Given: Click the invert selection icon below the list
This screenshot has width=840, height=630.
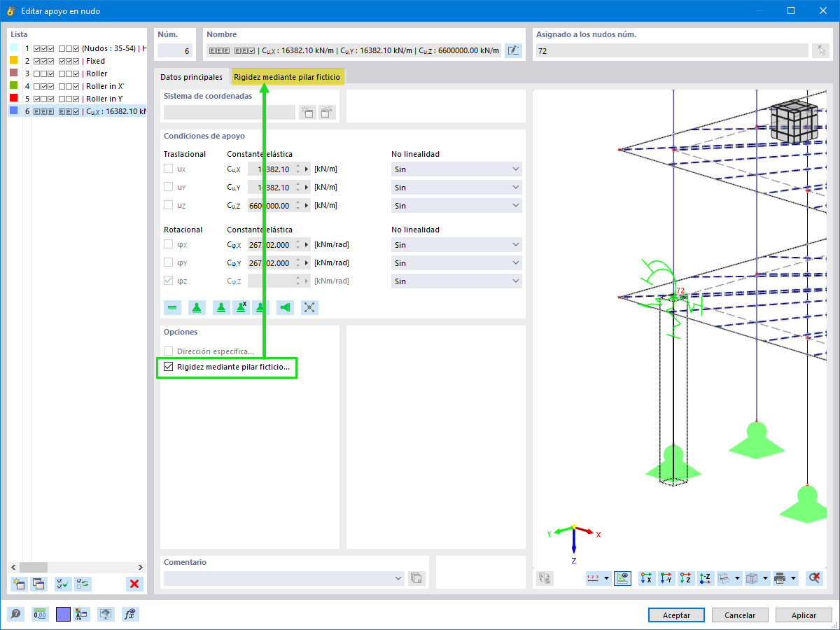Looking at the screenshot, I should pos(83,584).
